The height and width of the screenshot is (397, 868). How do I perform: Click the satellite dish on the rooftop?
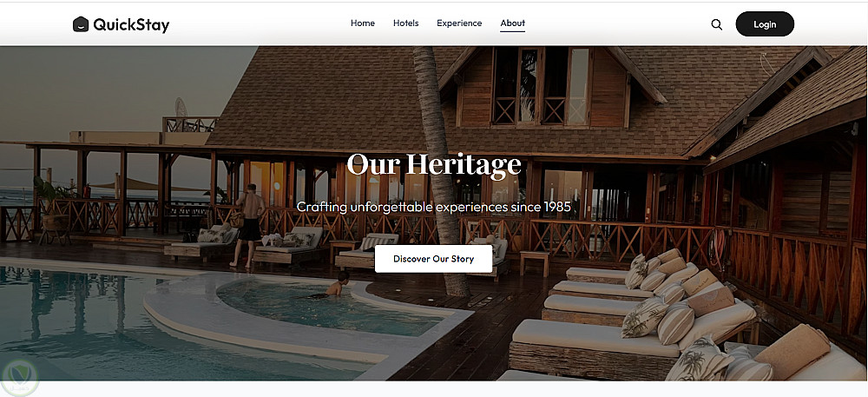click(x=181, y=107)
